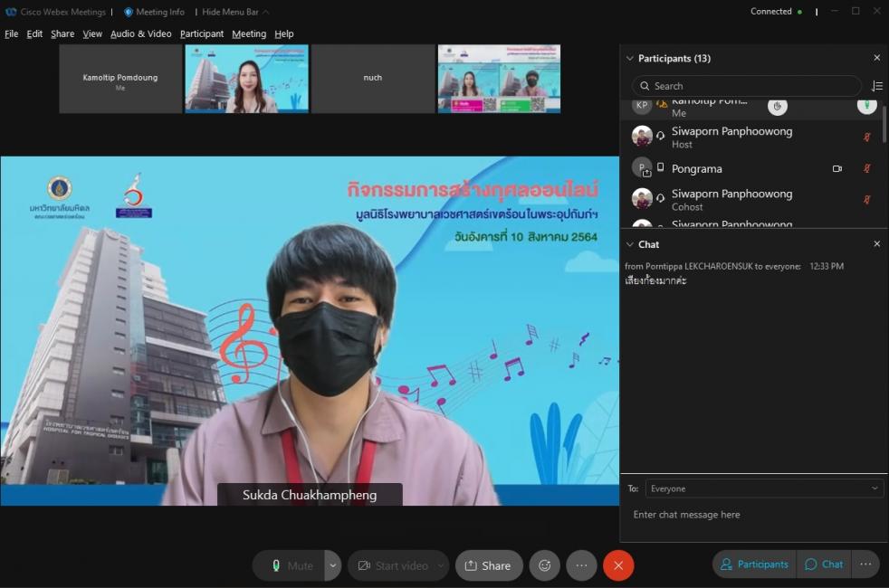
Task: Click the host's headset audio icon
Action: point(661,136)
